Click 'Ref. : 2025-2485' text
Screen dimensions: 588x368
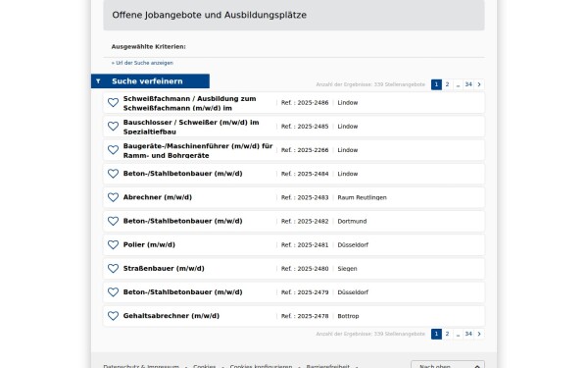point(305,127)
